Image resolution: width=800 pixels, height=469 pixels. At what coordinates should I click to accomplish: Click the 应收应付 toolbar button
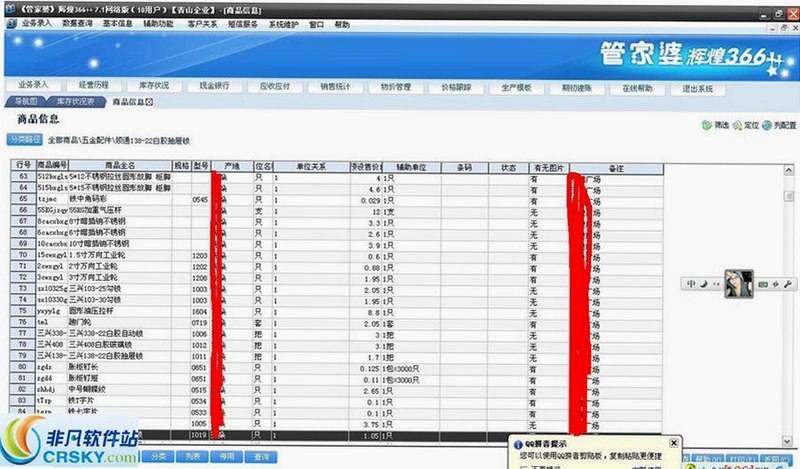(x=274, y=86)
